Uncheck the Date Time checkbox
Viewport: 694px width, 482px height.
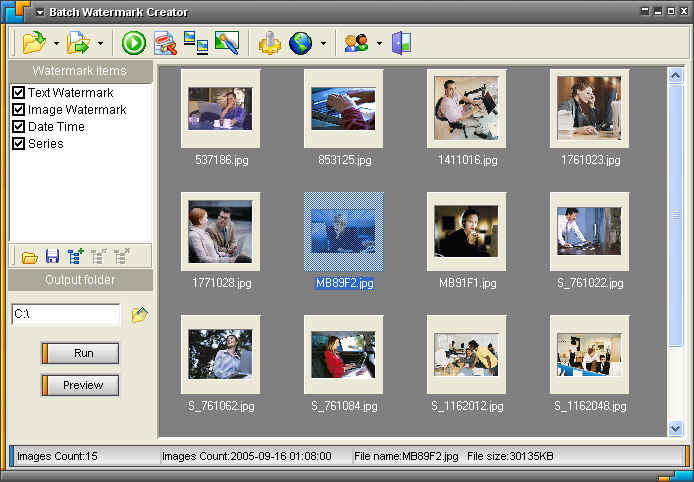18,127
